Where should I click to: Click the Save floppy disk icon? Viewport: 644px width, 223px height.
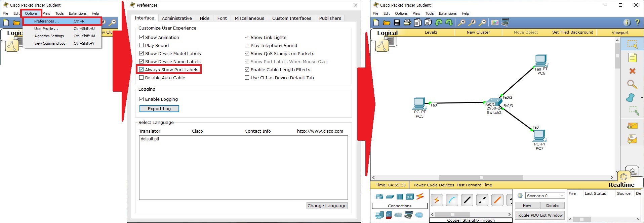pos(397,23)
